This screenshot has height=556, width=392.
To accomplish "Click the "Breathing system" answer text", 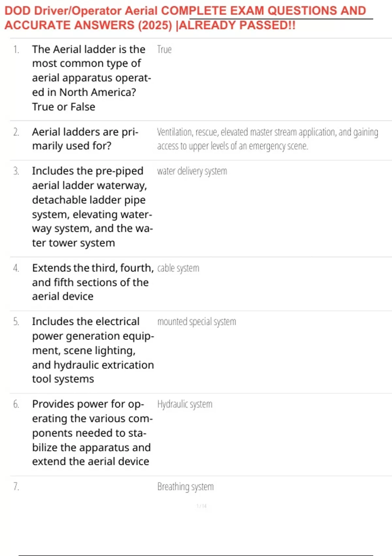I will pyautogui.click(x=186, y=487).
